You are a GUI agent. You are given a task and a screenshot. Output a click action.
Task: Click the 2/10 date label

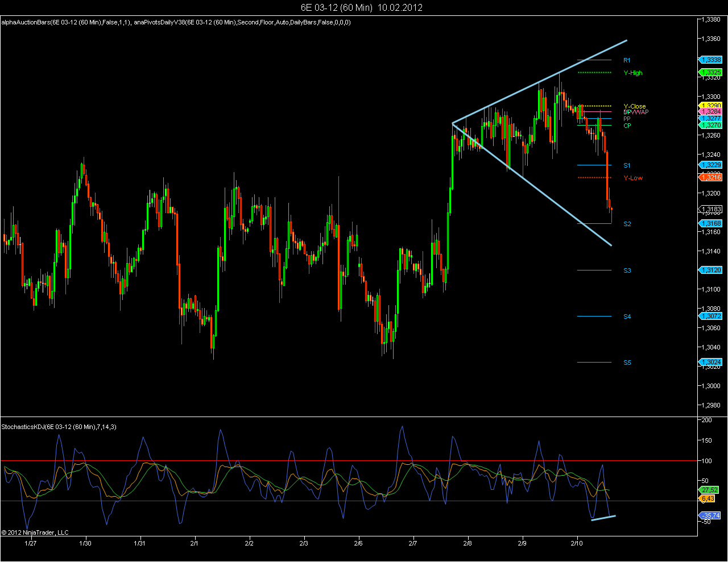578,543
